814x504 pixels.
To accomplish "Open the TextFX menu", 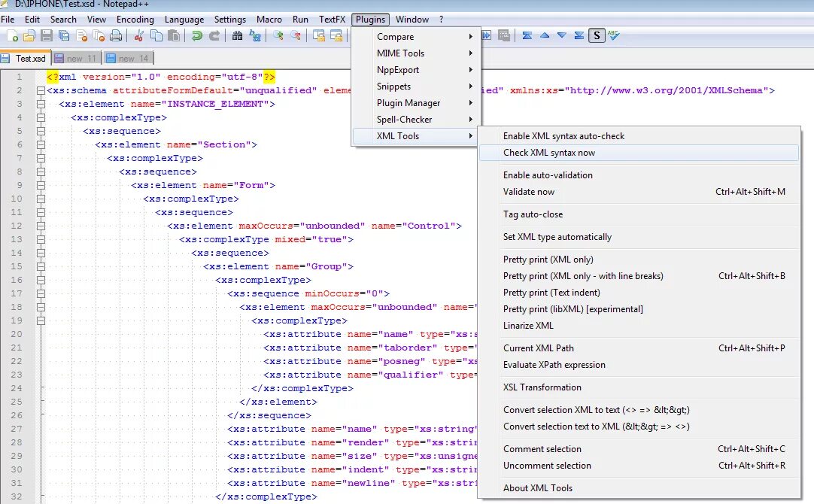I will [x=332, y=20].
